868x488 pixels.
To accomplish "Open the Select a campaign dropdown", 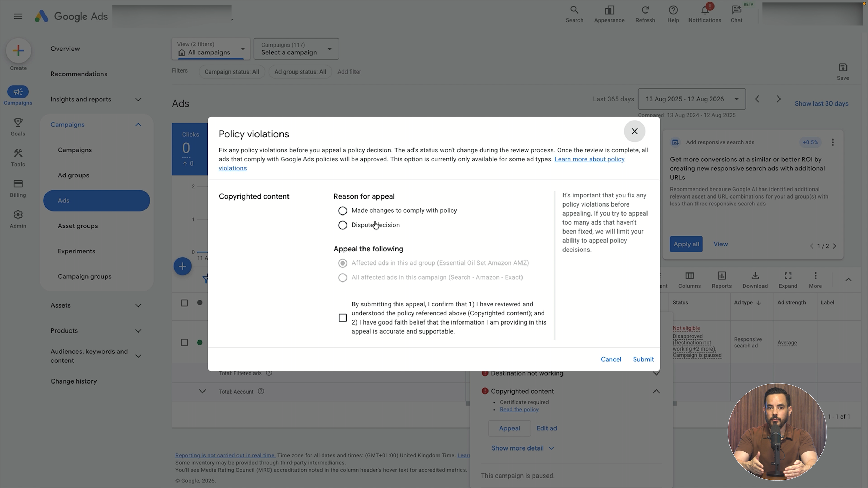I will (x=296, y=49).
